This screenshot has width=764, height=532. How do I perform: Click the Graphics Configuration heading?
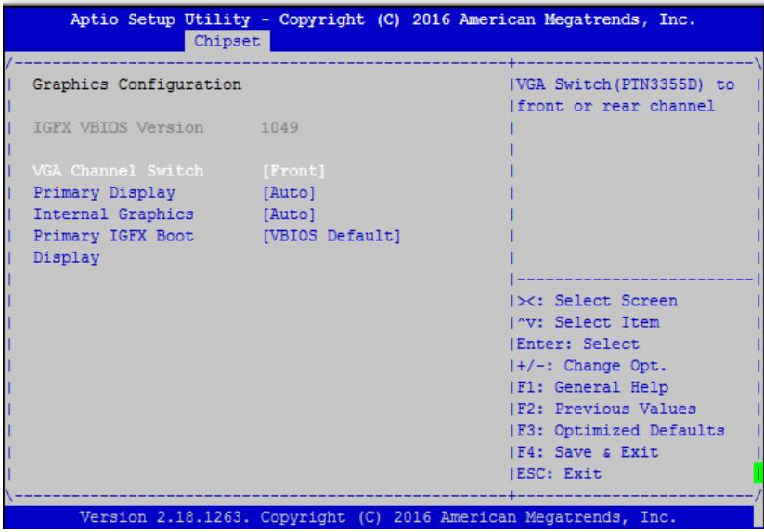click(136, 84)
